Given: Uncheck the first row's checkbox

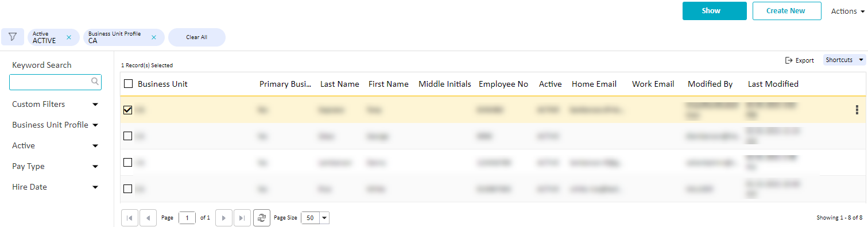Looking at the screenshot, I should pyautogui.click(x=128, y=110).
